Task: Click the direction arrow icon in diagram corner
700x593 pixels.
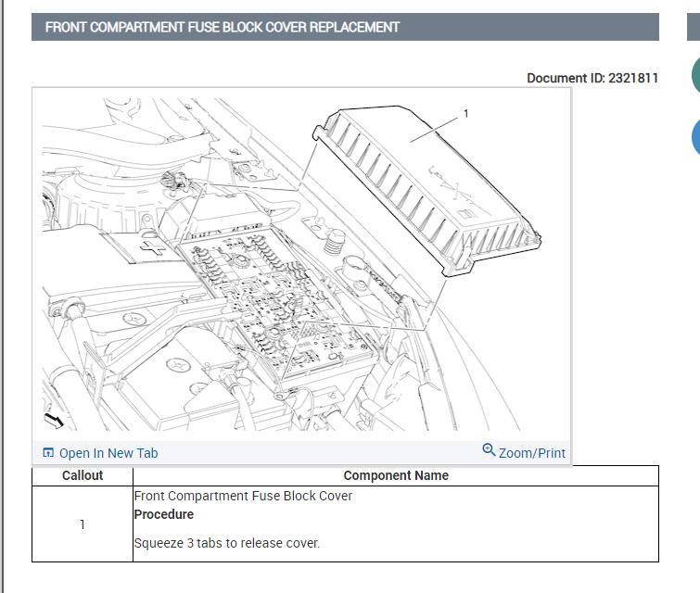Action: click(x=54, y=421)
